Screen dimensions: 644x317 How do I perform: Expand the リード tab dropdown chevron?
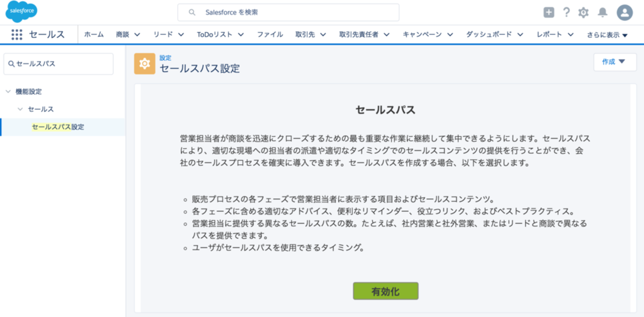coord(181,35)
